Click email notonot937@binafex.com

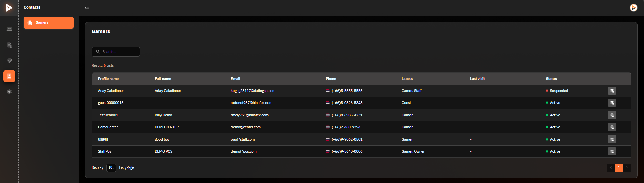point(251,103)
